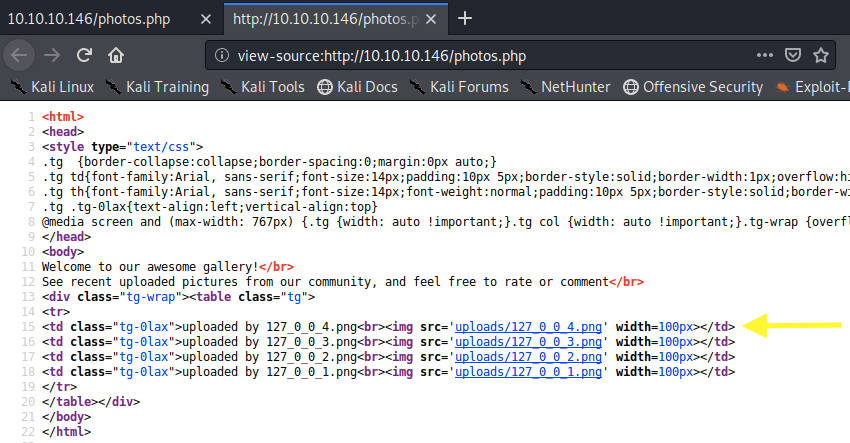
Task: Click the view-source URL address field
Action: pos(480,56)
